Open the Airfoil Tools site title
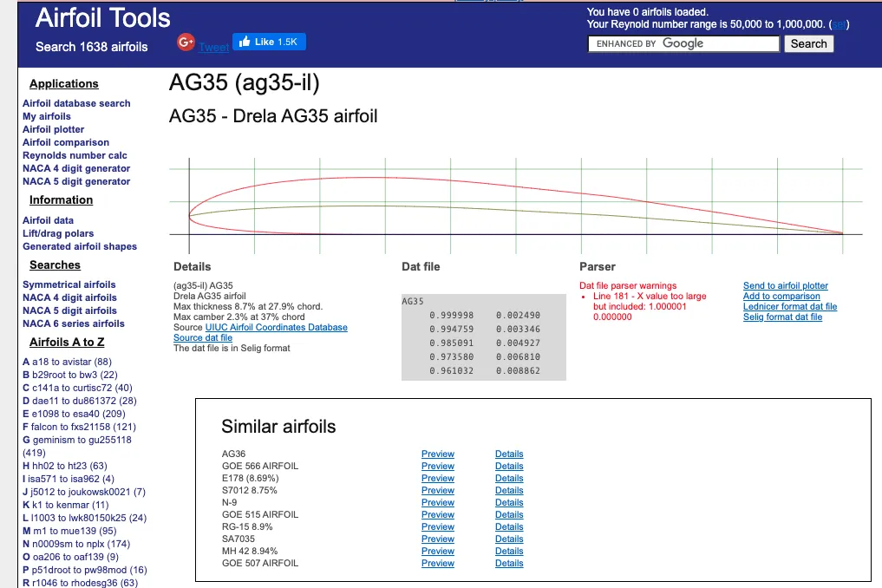 pyautogui.click(x=103, y=18)
